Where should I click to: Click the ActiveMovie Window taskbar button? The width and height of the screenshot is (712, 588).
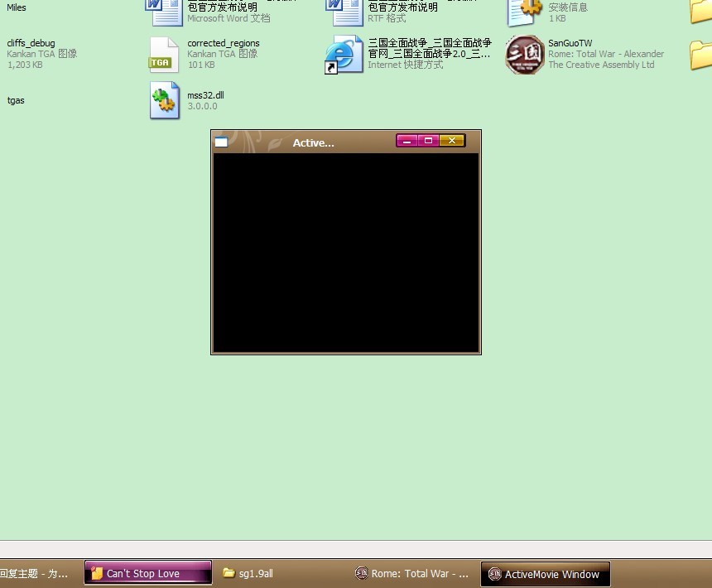[545, 574]
